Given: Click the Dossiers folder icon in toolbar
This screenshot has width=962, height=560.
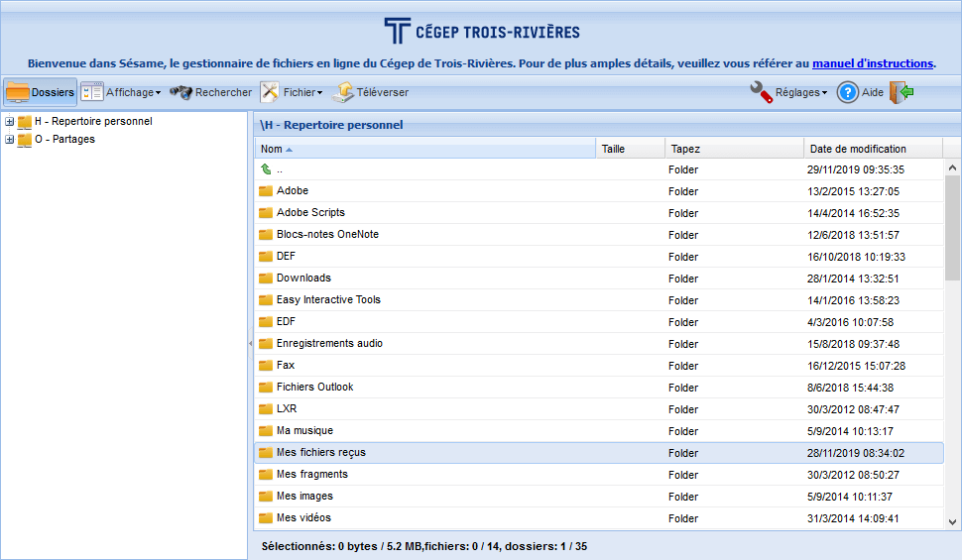Looking at the screenshot, I should point(18,92).
